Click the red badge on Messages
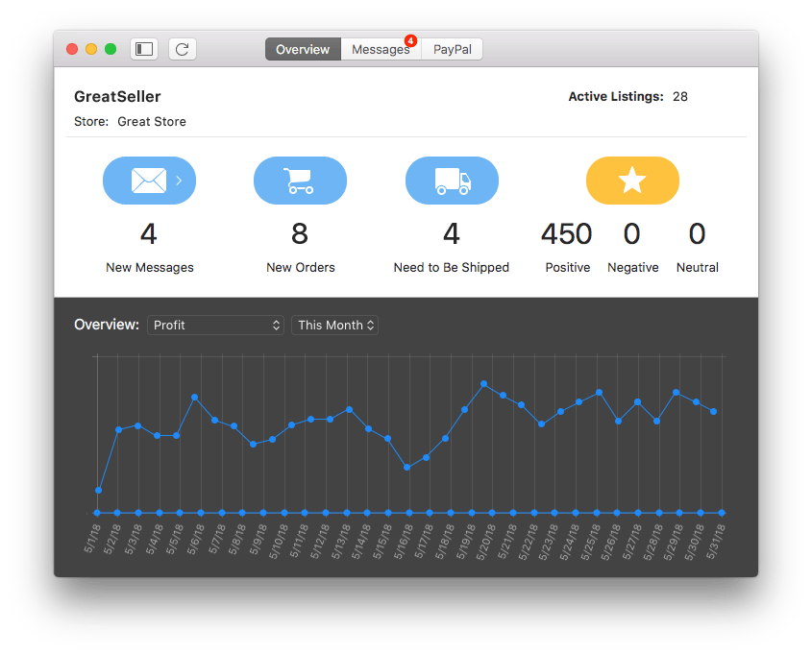The height and width of the screenshot is (654, 812). click(x=410, y=41)
